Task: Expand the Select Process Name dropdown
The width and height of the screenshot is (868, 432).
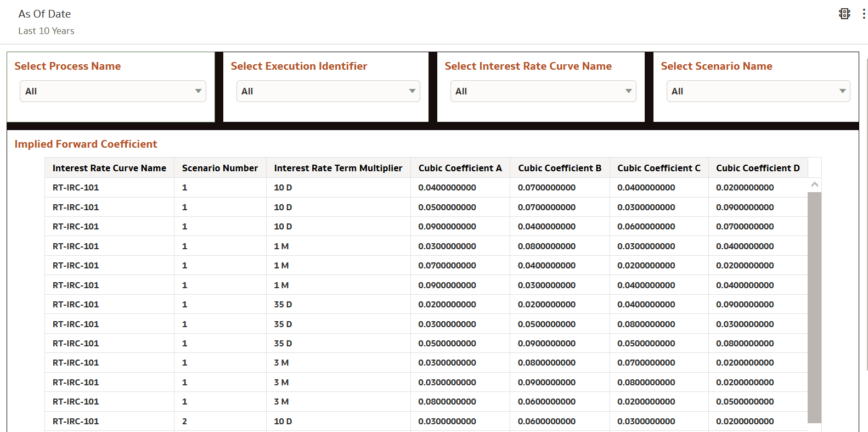Action: (x=113, y=91)
